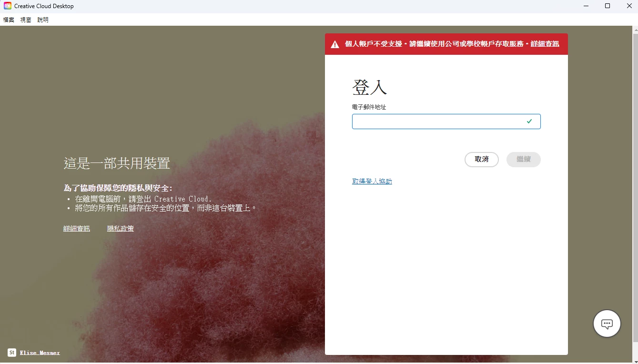Open the 檔案 menu
The width and height of the screenshot is (638, 364).
click(9, 20)
